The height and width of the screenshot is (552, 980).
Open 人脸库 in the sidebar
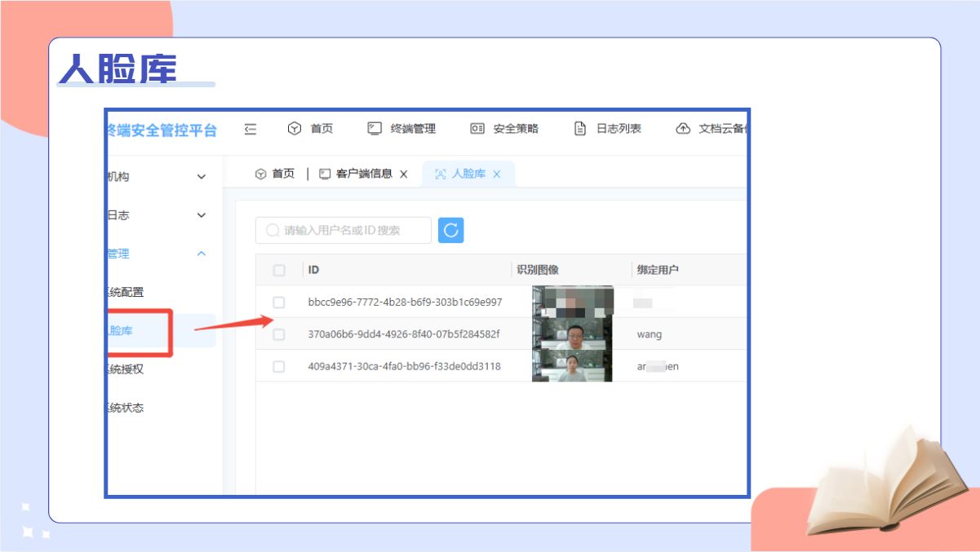coord(121,331)
